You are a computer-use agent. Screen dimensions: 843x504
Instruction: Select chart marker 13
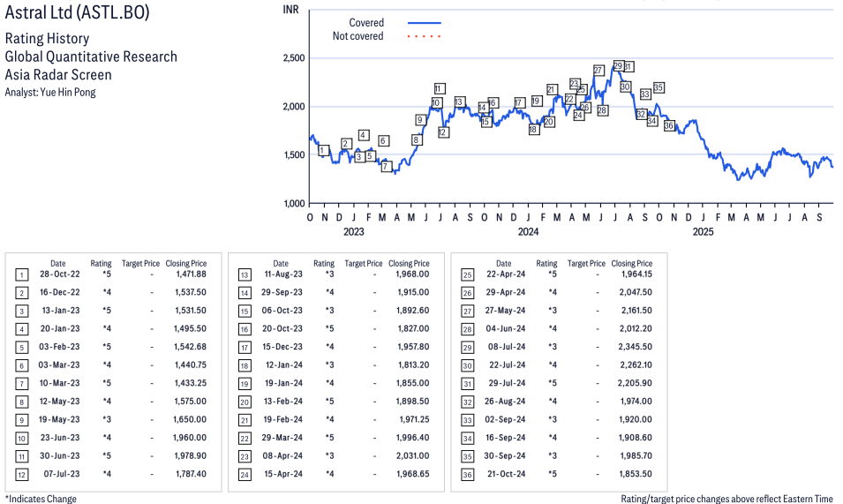[459, 102]
